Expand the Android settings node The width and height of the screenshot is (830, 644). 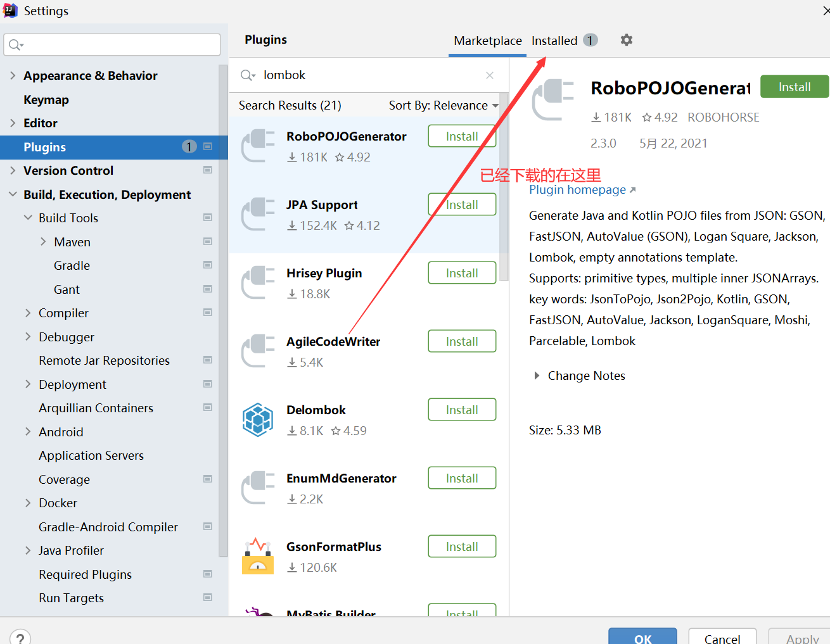[28, 432]
